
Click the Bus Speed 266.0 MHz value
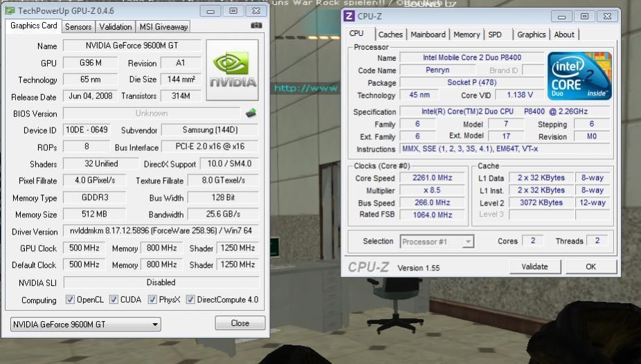pyautogui.click(x=433, y=203)
